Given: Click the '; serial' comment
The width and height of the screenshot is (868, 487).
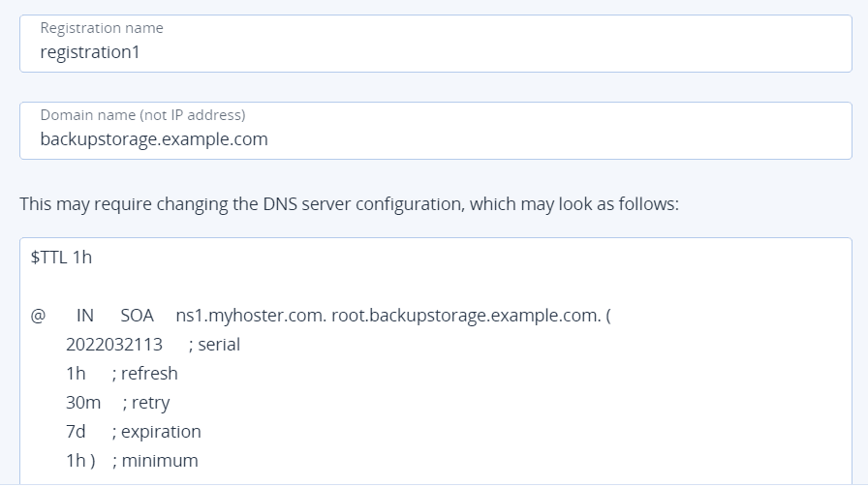Looking at the screenshot, I should [x=214, y=345].
